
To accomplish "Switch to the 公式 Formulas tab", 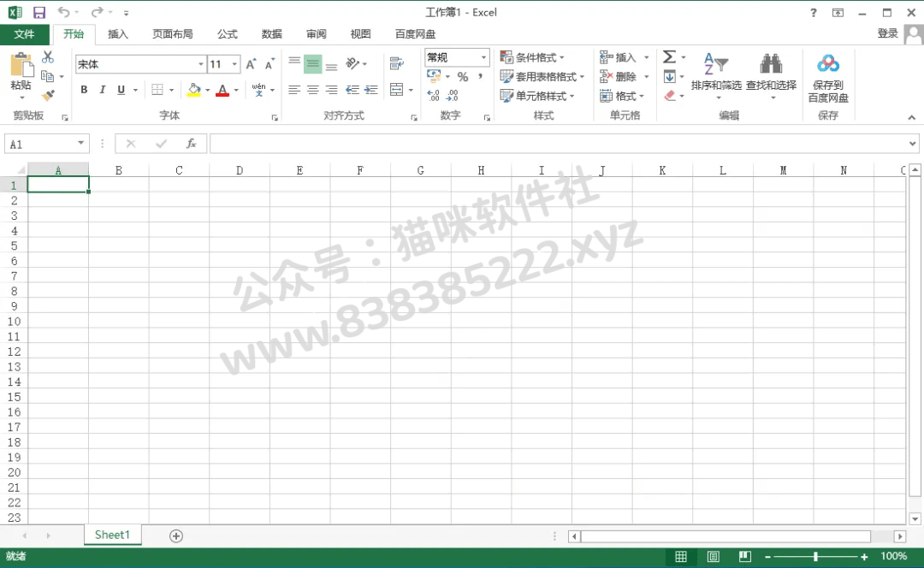I will pyautogui.click(x=227, y=33).
